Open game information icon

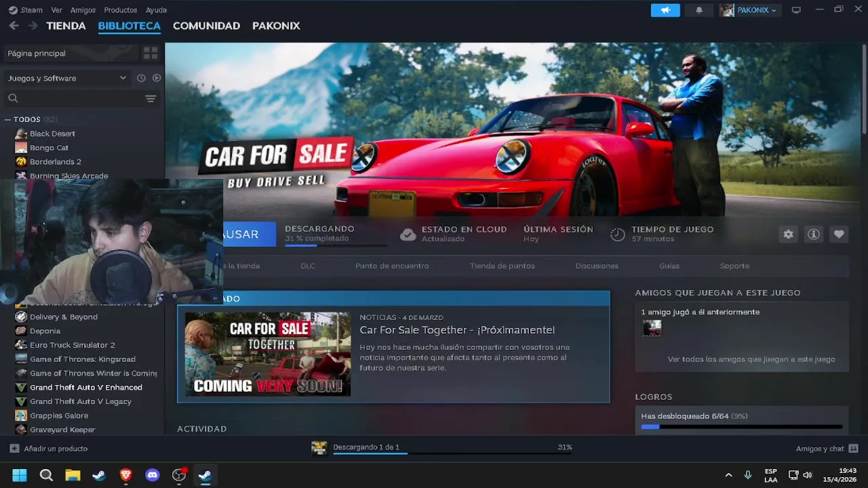(x=814, y=234)
